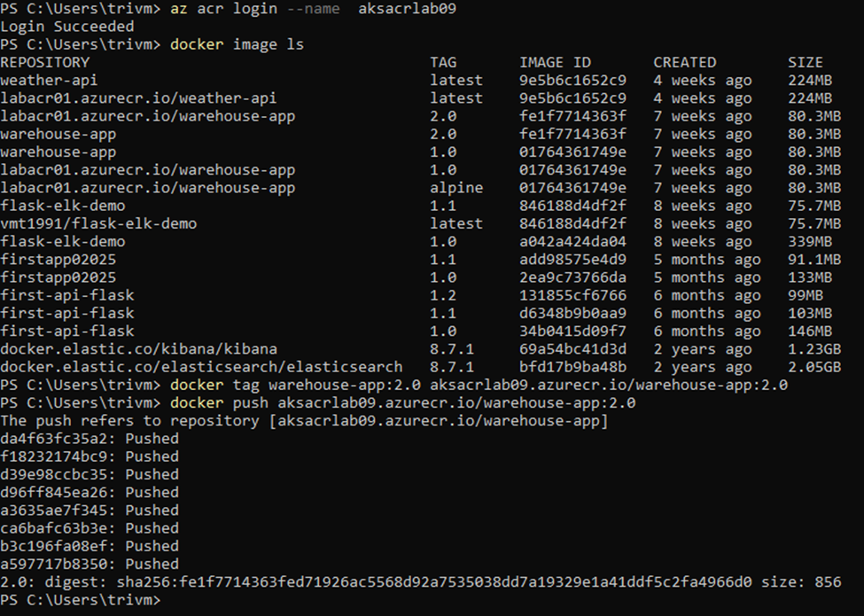This screenshot has height=616, width=864.
Task: Click the TAG column header
Action: [x=443, y=62]
